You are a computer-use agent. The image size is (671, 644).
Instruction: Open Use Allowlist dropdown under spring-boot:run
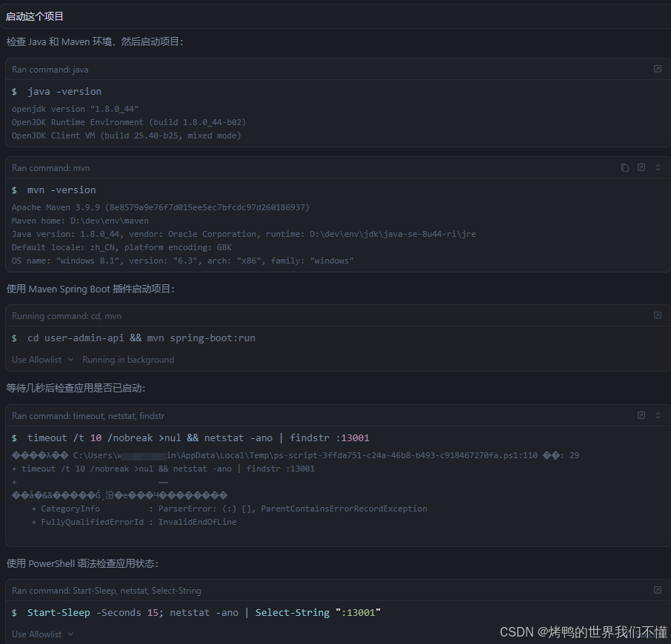click(x=42, y=360)
